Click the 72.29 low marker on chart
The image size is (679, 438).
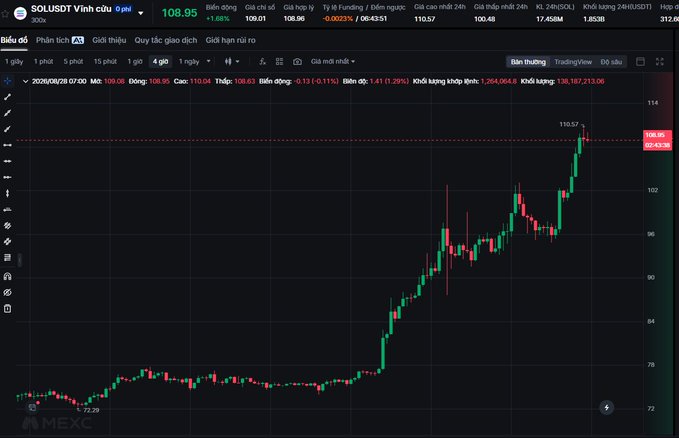[91, 410]
